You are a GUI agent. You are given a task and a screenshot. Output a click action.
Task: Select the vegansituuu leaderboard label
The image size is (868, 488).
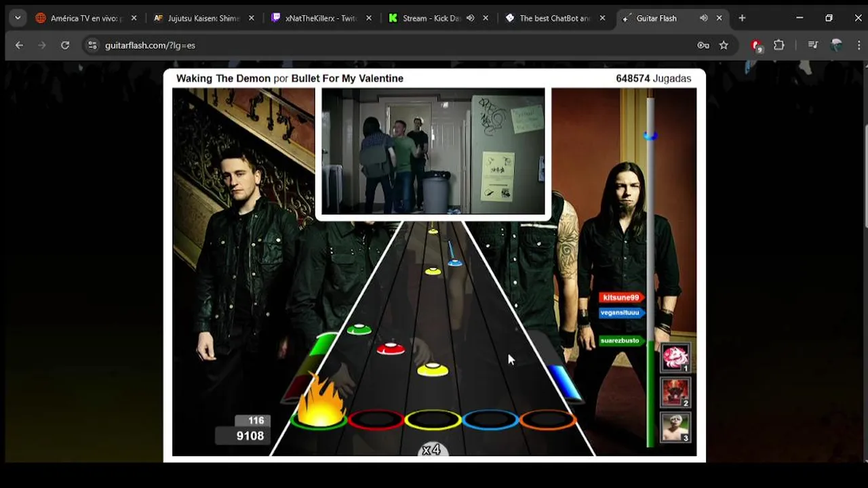pos(621,312)
